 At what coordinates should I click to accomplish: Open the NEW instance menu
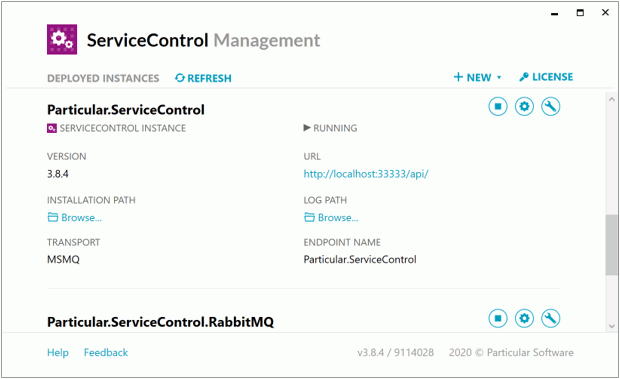point(473,77)
